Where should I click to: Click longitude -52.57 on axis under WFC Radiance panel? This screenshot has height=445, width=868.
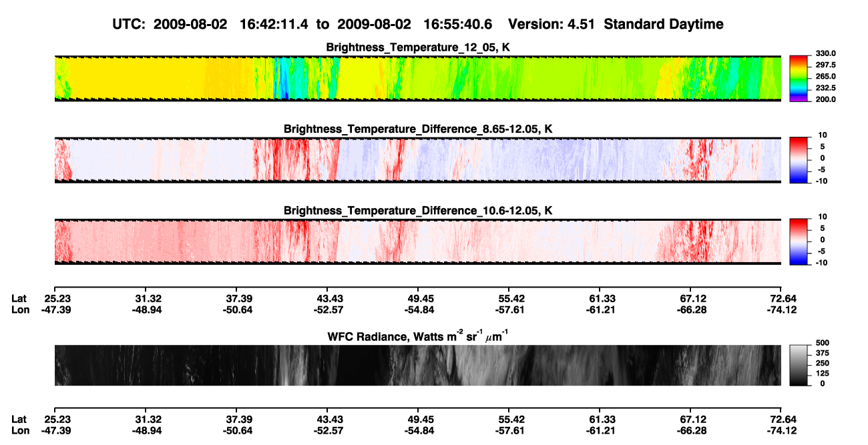tap(329, 430)
